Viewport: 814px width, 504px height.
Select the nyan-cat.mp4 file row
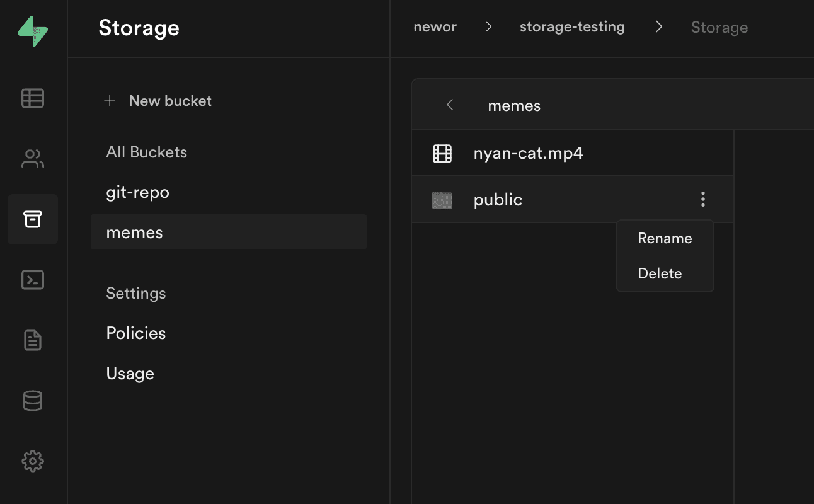(528, 154)
